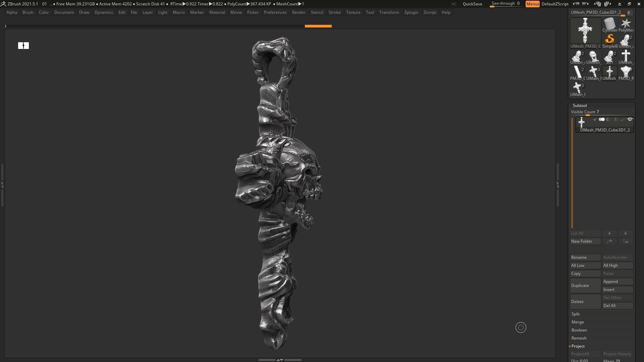Viewport: 644px width, 362px height.
Task: Expand the left tray divider arrow
Action: pos(2,184)
